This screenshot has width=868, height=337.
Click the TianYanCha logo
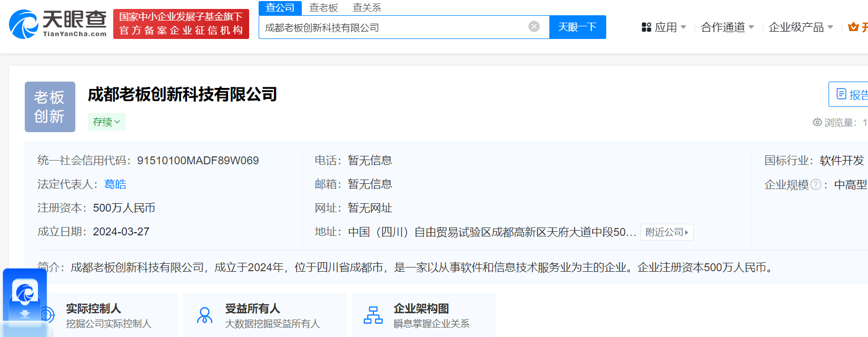[x=58, y=24]
